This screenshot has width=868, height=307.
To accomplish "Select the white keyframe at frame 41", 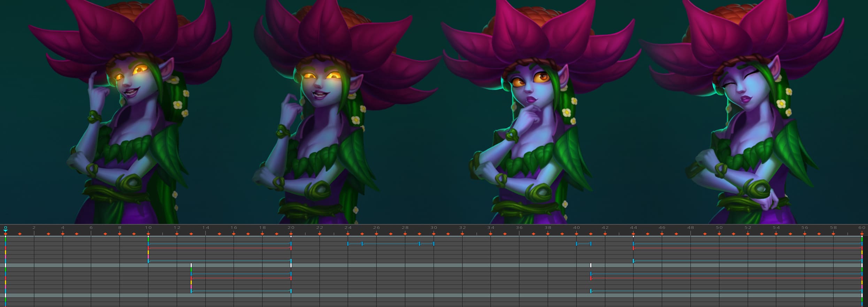I will pyautogui.click(x=591, y=265).
